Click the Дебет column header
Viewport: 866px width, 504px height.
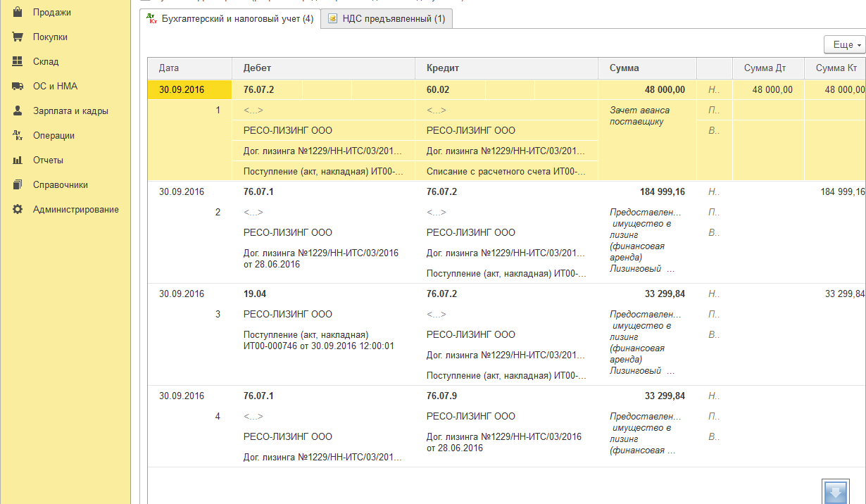click(x=323, y=68)
